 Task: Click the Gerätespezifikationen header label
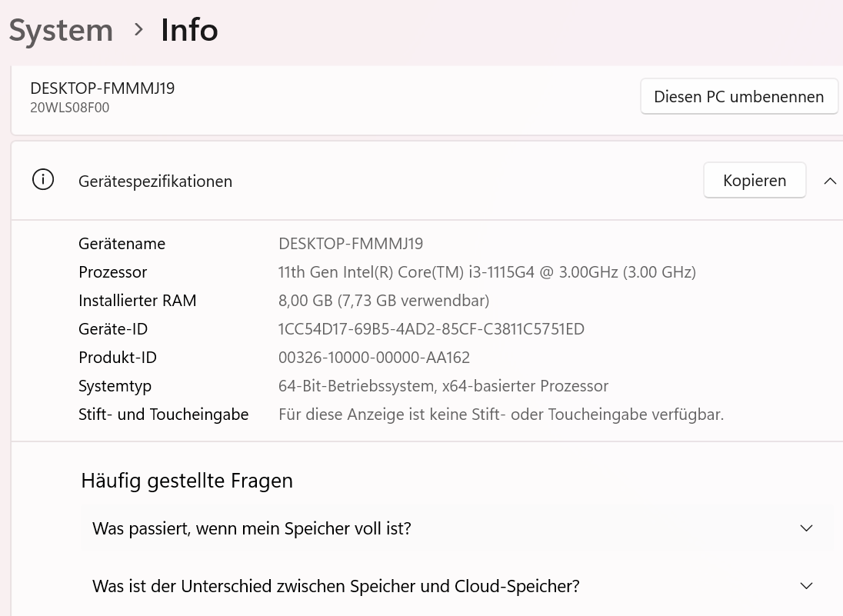(x=155, y=181)
